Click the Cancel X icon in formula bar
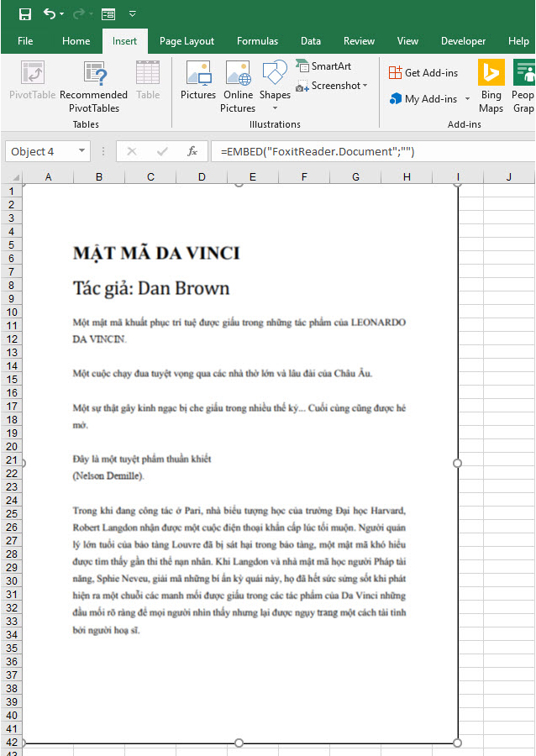Image resolution: width=536 pixels, height=756 pixels. (x=132, y=152)
